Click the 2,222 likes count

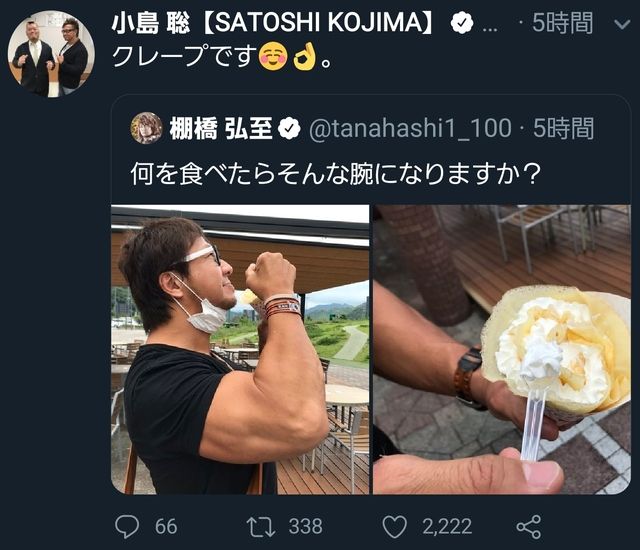pyautogui.click(x=447, y=527)
